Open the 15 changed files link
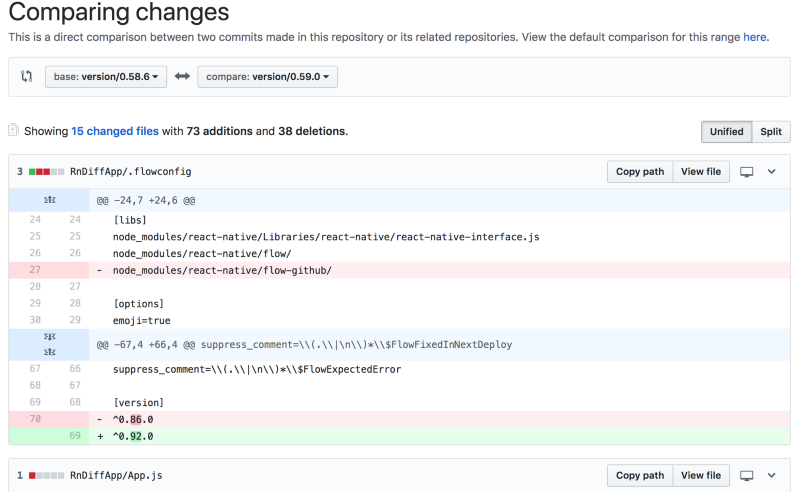Image resolution: width=800 pixels, height=492 pixels. click(x=115, y=131)
